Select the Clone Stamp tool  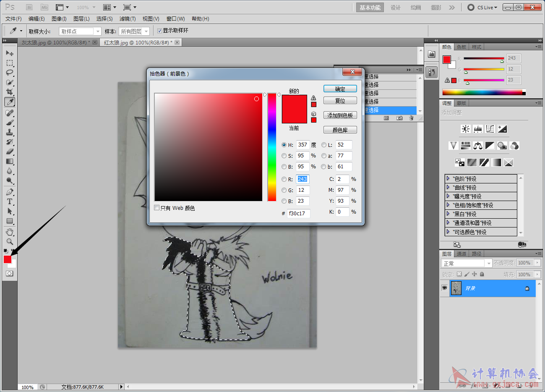(x=10, y=132)
